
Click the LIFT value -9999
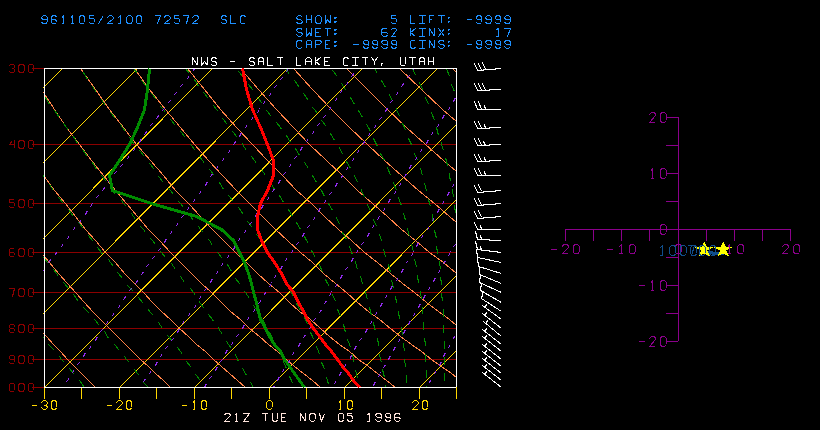coord(489,20)
